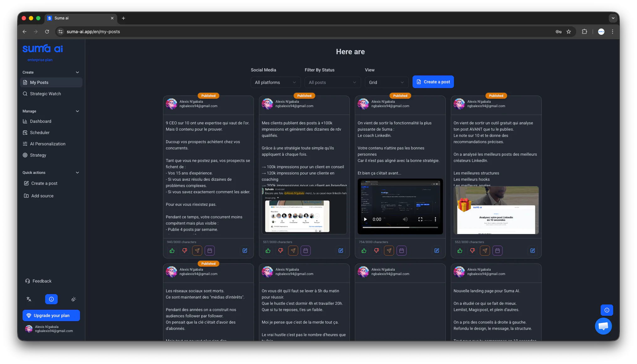Image resolution: width=637 pixels, height=364 pixels.
Task: Collapse the Create section in sidebar
Action: (77, 72)
